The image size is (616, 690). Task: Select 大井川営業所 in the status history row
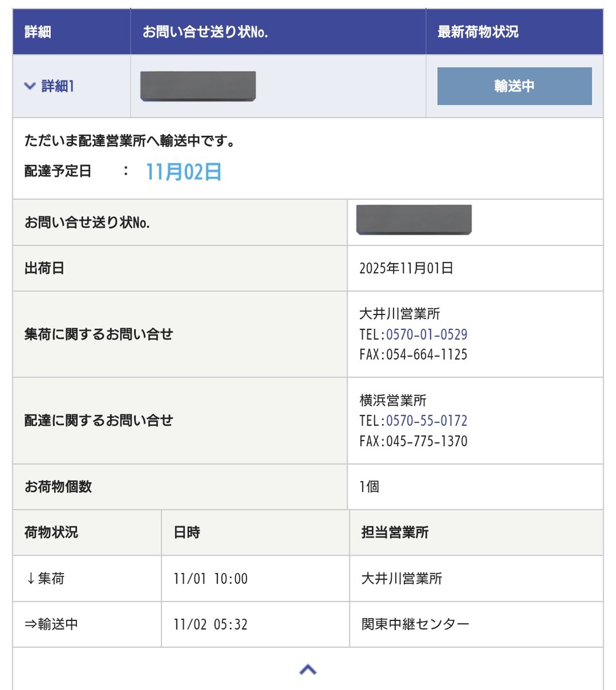402,579
